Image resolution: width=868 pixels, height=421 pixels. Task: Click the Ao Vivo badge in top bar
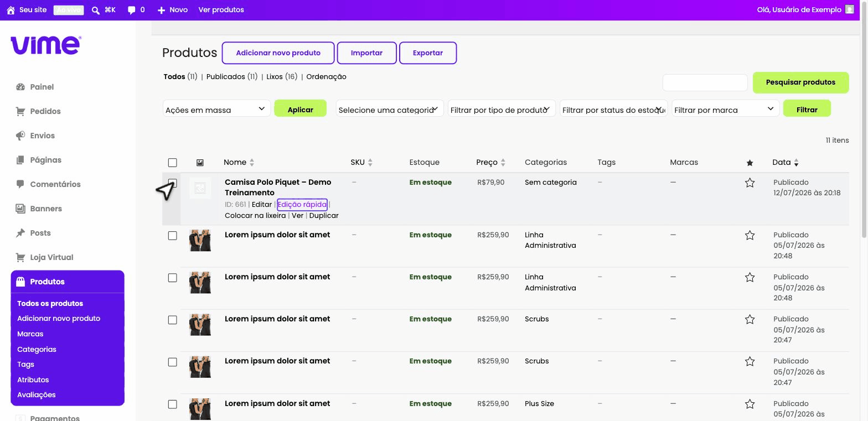pyautogui.click(x=69, y=10)
